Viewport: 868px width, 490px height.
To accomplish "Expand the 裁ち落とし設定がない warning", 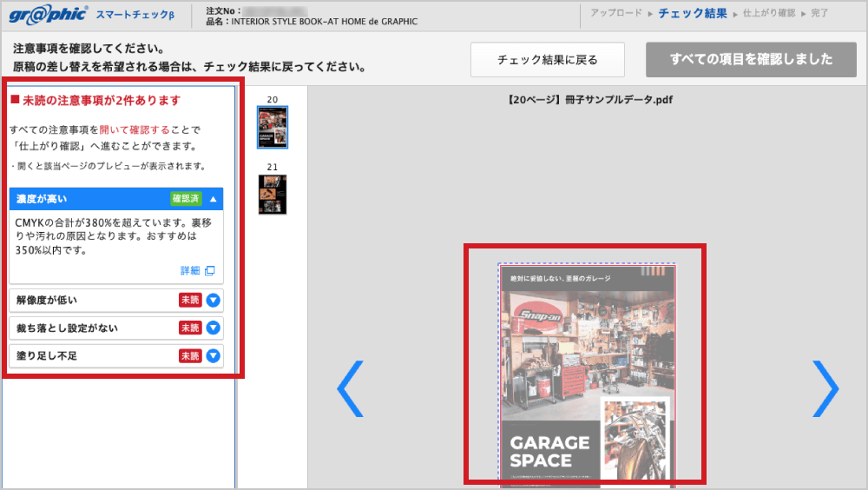I will tap(214, 328).
